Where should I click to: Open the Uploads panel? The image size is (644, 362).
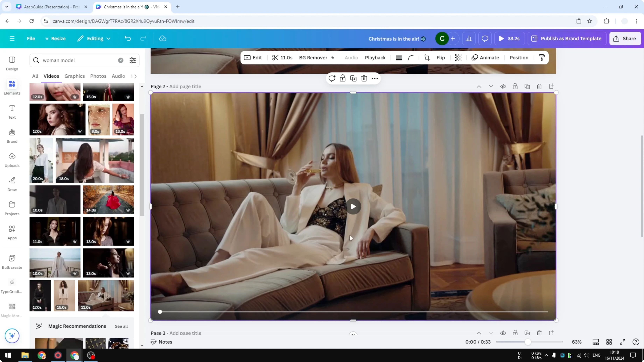(12, 160)
